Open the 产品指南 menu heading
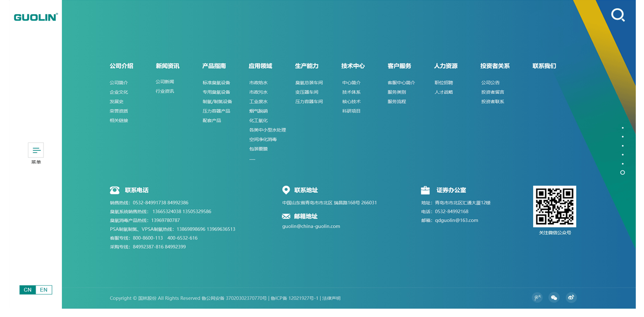Image resolution: width=644 pixels, height=317 pixels. pyautogui.click(x=214, y=66)
